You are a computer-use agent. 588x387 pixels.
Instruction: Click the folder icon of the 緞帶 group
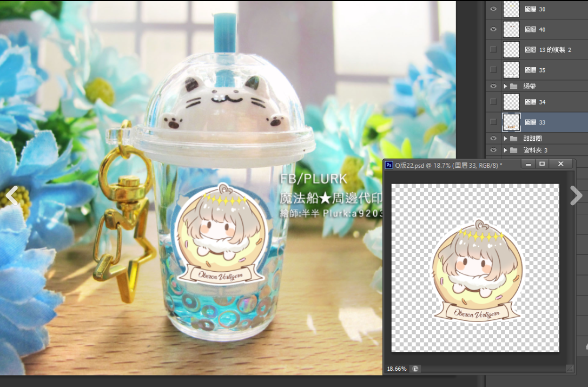click(x=514, y=87)
